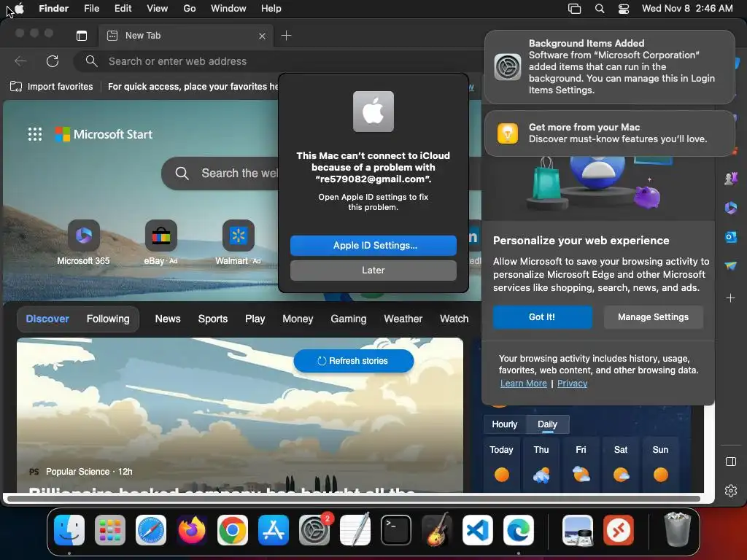Click the Apple menu logo
Viewport: 747px width, 560px height.
20,8
